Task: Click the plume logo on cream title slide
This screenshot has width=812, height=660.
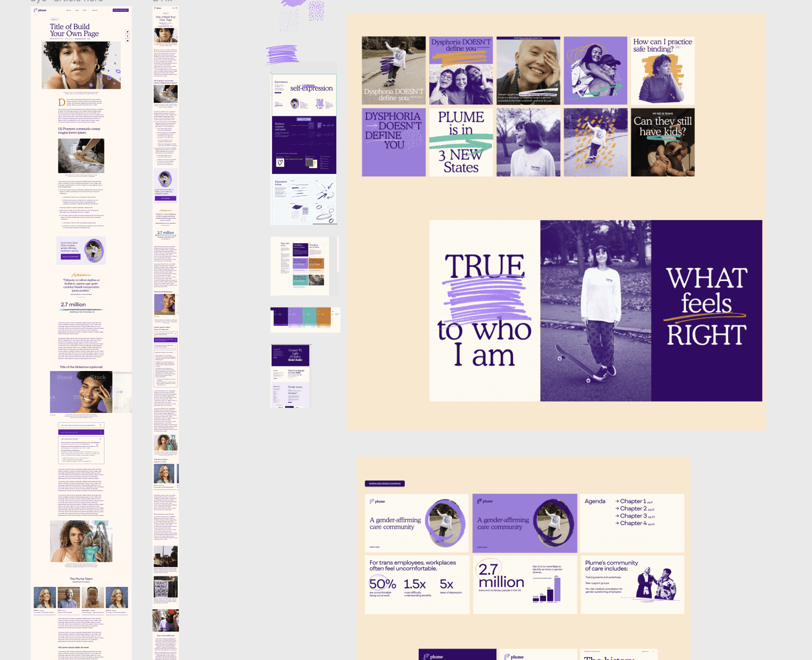Action: point(377,501)
